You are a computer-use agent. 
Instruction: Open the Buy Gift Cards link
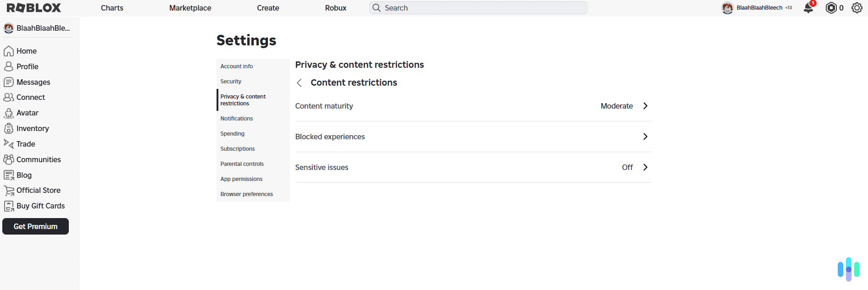(x=40, y=206)
